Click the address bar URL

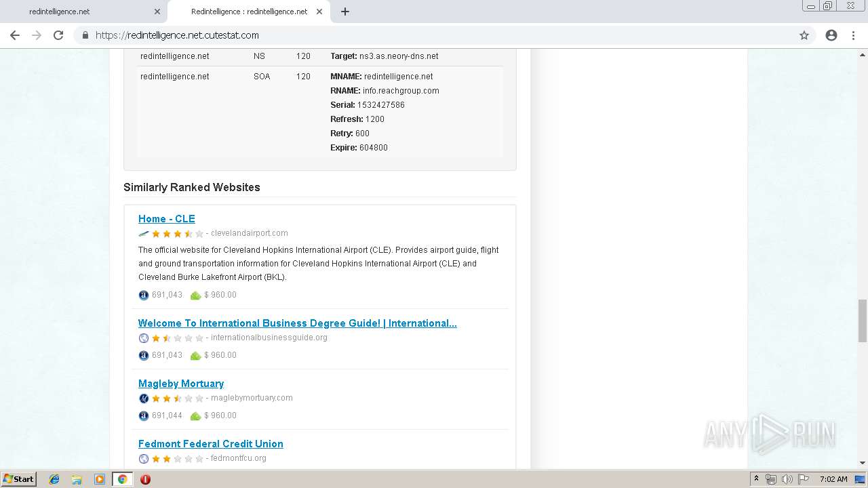pos(177,35)
